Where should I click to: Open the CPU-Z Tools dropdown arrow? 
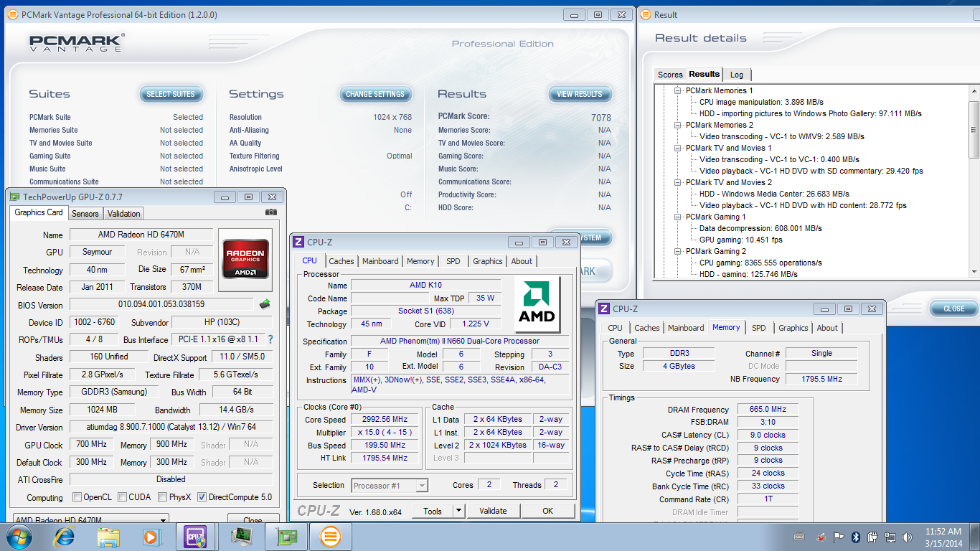click(x=459, y=511)
